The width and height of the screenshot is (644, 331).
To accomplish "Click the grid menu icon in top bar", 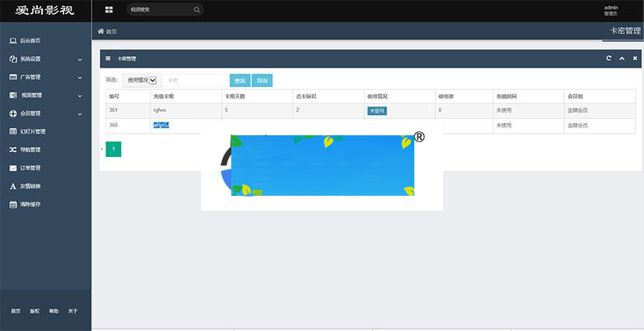I will coord(109,10).
